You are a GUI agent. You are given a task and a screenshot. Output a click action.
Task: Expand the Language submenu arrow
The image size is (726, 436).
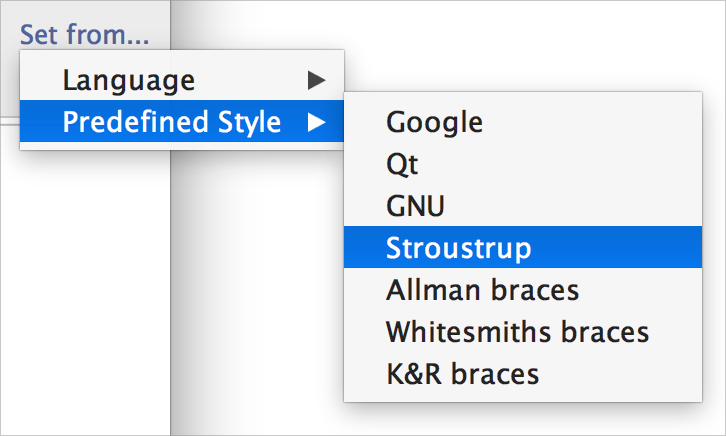317,80
